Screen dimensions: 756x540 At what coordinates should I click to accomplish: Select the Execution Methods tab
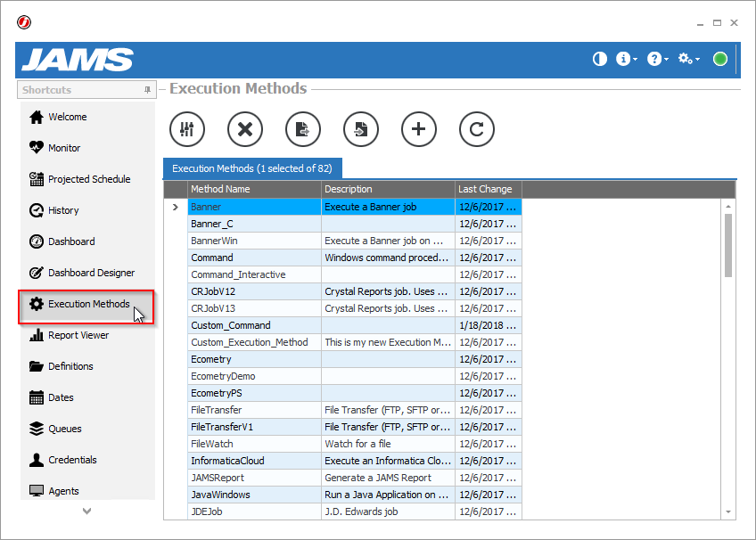pos(252,168)
